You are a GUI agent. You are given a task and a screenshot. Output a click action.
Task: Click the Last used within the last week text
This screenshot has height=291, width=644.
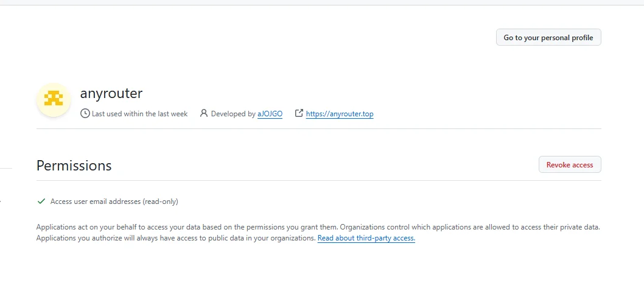139,114
